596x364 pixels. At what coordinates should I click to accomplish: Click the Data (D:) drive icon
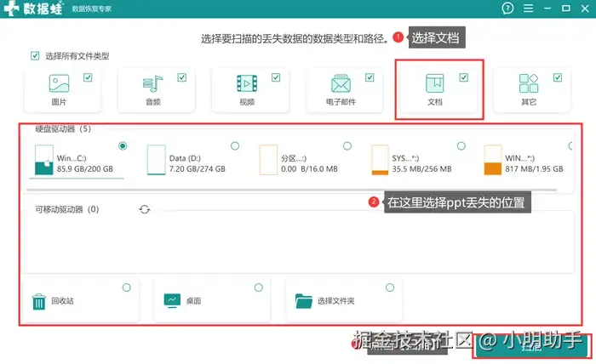[x=156, y=160]
